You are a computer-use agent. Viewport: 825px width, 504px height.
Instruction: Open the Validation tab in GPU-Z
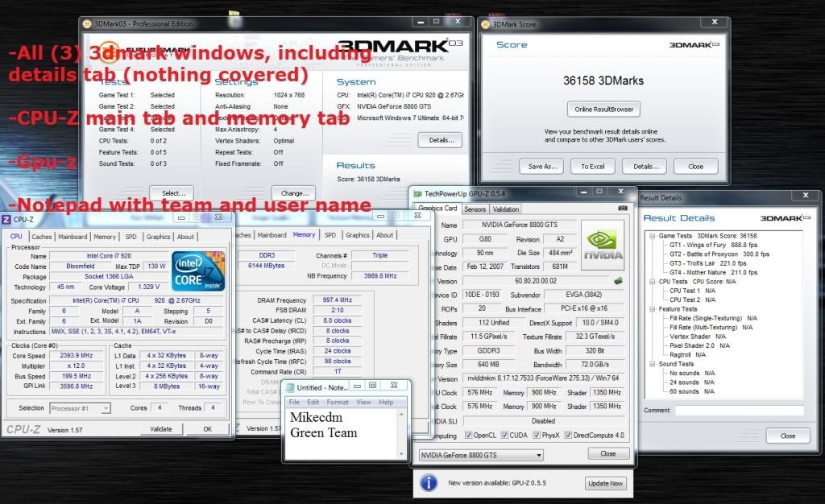click(x=506, y=209)
